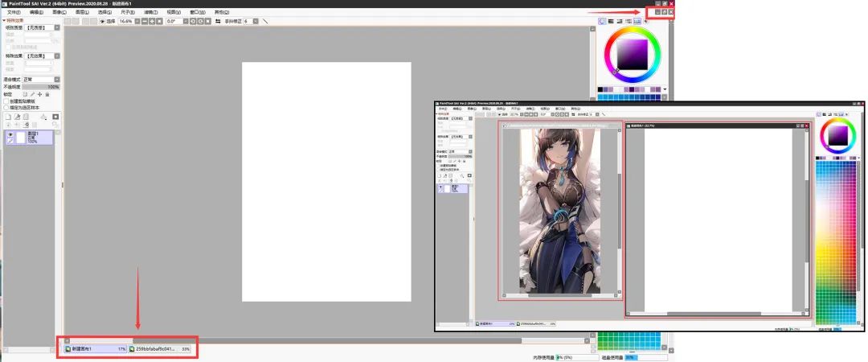Image resolution: width=868 pixels, height=362 pixels.
Task: Click the Undo toolbar button
Action: (x=67, y=21)
